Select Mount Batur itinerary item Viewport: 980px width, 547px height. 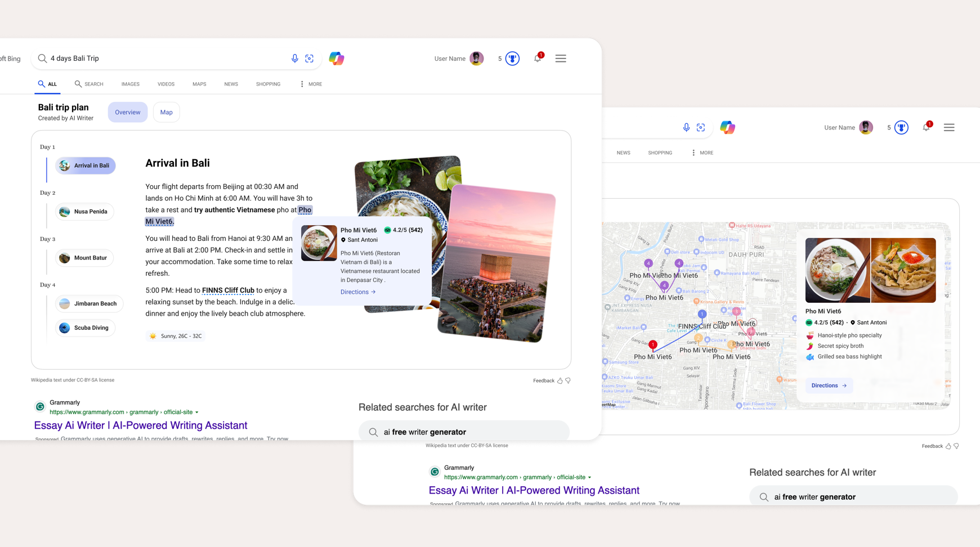tap(84, 258)
